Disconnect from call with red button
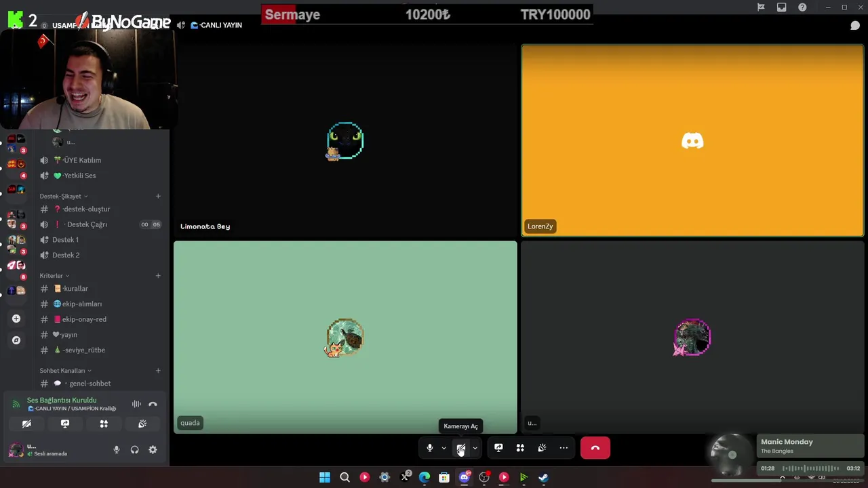Image resolution: width=868 pixels, height=488 pixels. 595,448
